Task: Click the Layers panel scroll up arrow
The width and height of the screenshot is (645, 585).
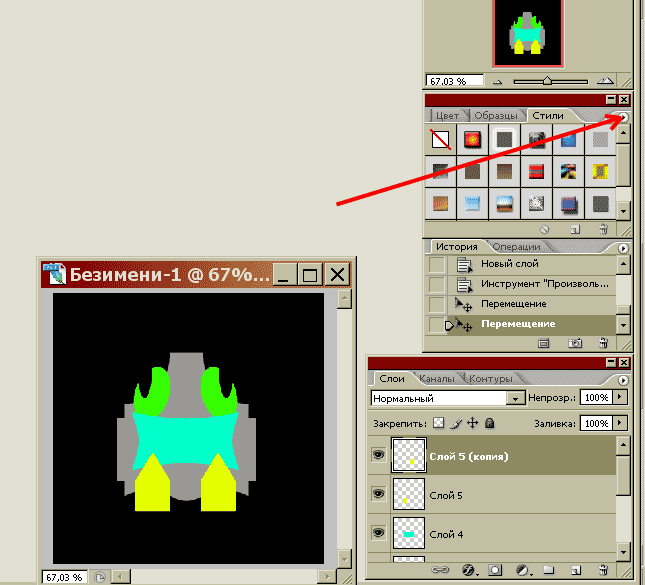Action: tap(623, 446)
